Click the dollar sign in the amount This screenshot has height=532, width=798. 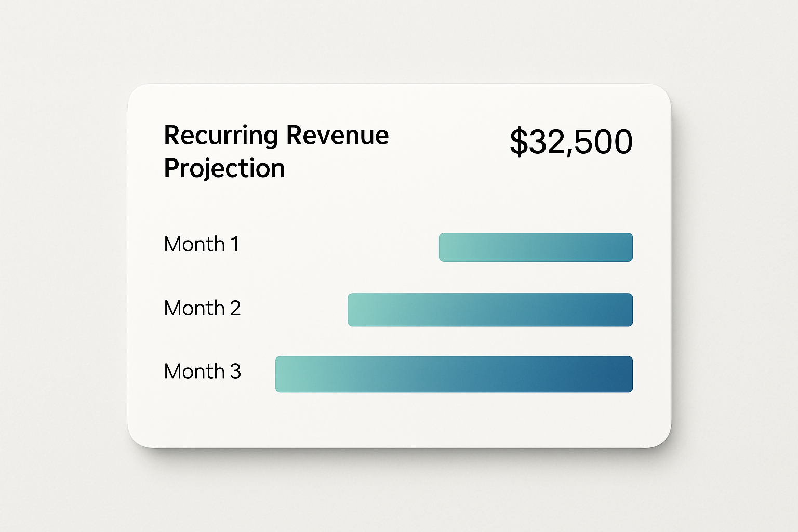point(518,142)
